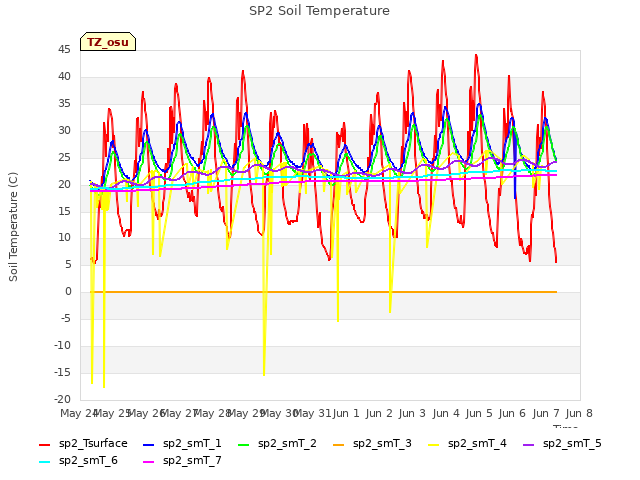
Task: Click the green sp2_smT_2 legend swatch
Action: (x=244, y=444)
